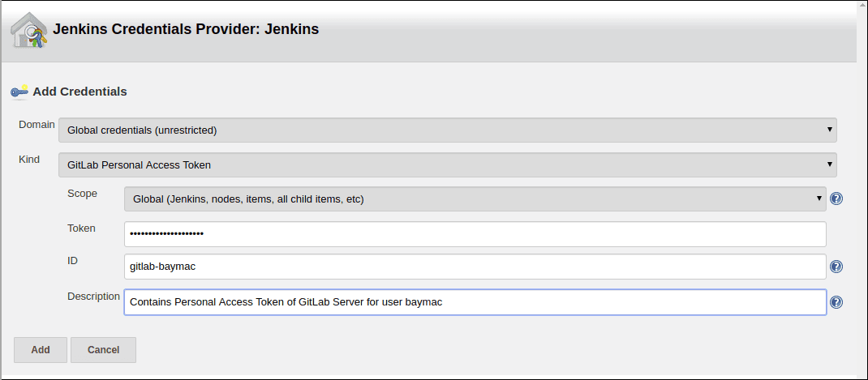868x380 pixels.
Task: Open help for the Scope field
Action: [x=836, y=199]
